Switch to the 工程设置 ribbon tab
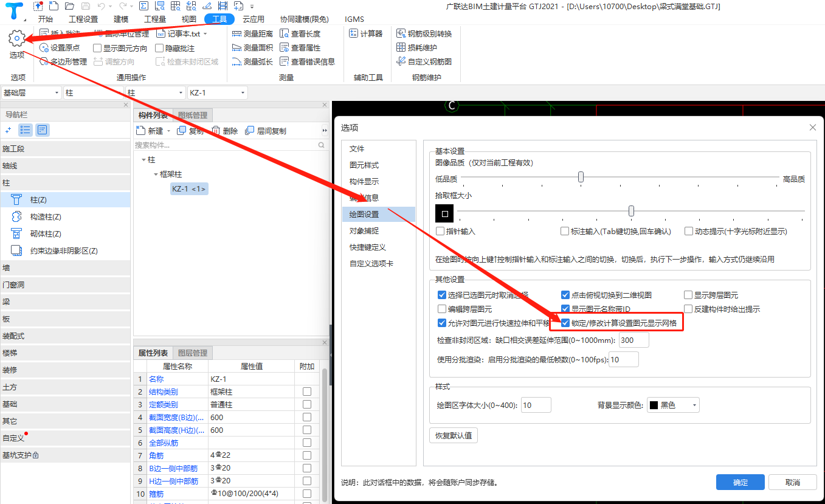This screenshot has height=504, width=825. pos(83,19)
